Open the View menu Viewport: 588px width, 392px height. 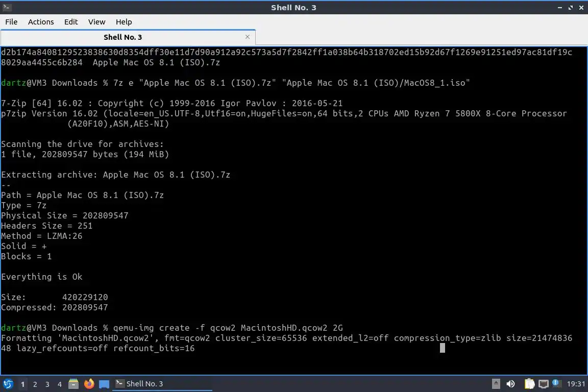click(97, 22)
